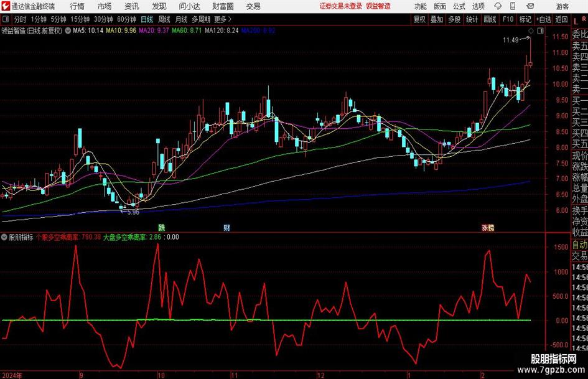Open the 多周期 multi-period view
588x379 pixels.
tap(201, 19)
